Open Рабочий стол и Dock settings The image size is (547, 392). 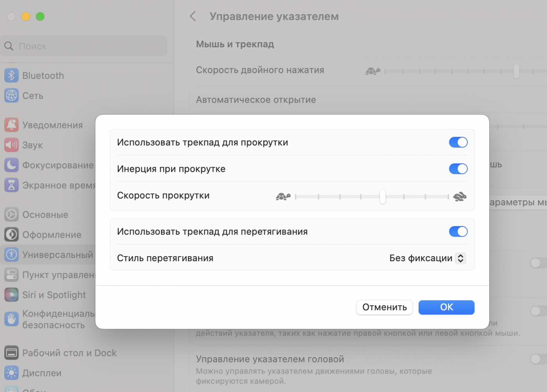69,353
